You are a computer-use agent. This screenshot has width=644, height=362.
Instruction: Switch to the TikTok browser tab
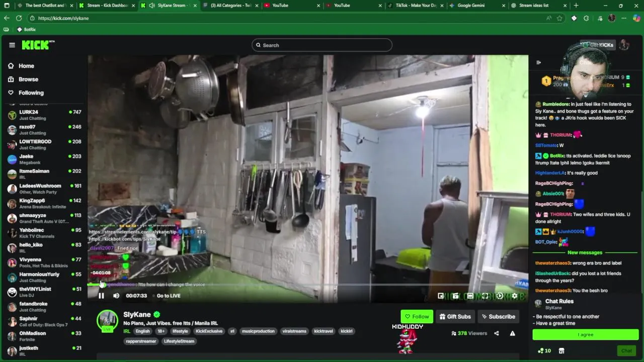coord(416,6)
